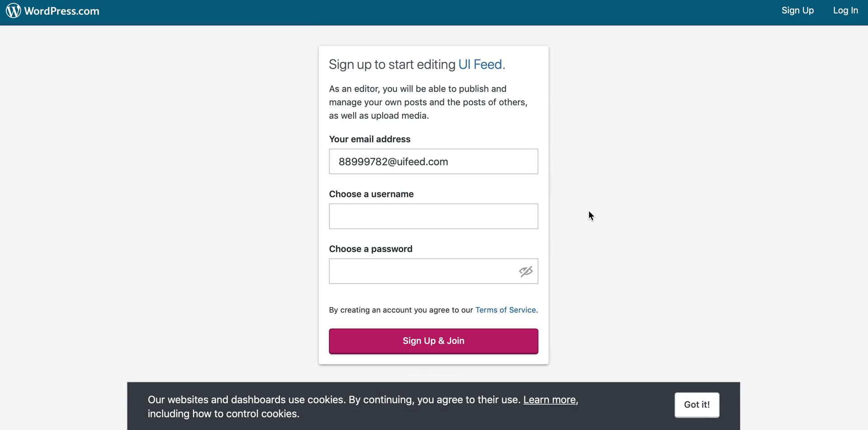Open the Learn more cookies link
868x430 pixels.
click(549, 399)
